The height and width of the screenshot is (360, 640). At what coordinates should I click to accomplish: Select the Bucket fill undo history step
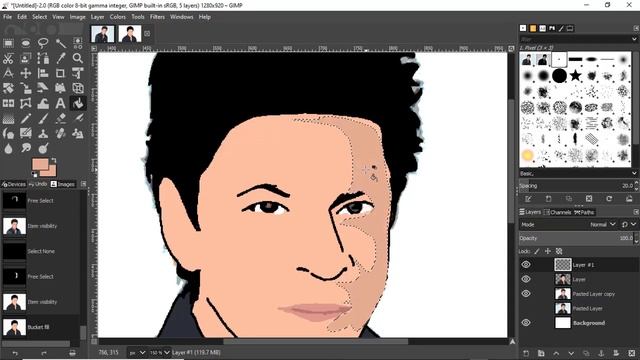(40, 327)
